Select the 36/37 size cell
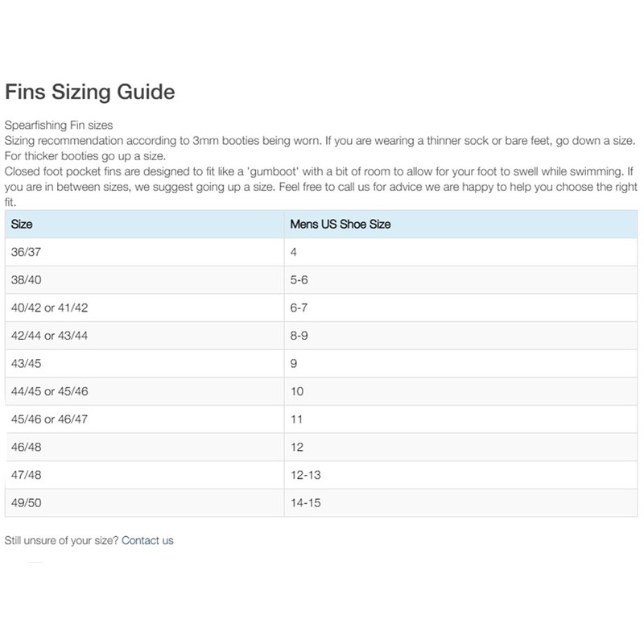The width and height of the screenshot is (644, 644). [x=28, y=252]
